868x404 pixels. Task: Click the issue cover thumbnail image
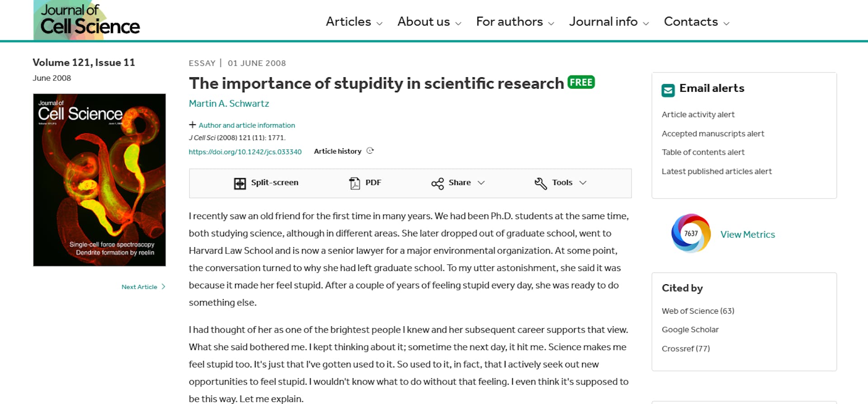click(99, 180)
